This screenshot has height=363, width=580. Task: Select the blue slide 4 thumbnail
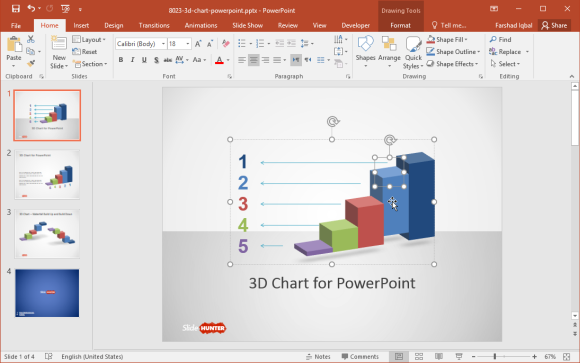[47, 293]
